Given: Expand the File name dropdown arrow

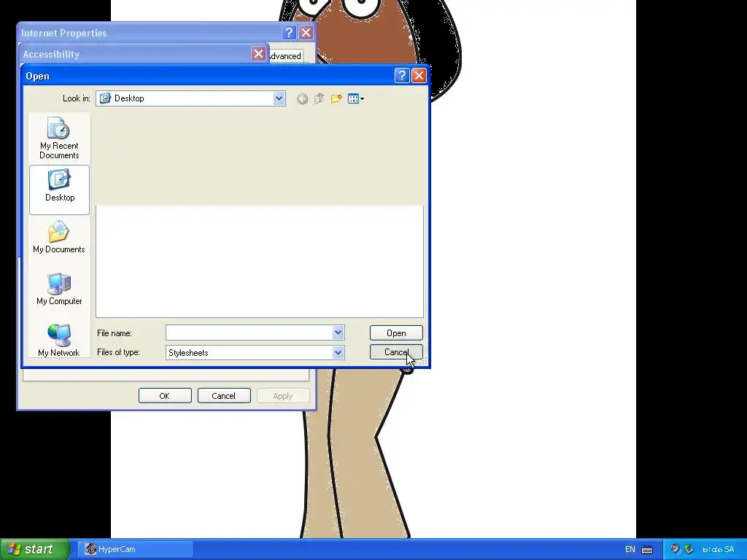Looking at the screenshot, I should [338, 332].
